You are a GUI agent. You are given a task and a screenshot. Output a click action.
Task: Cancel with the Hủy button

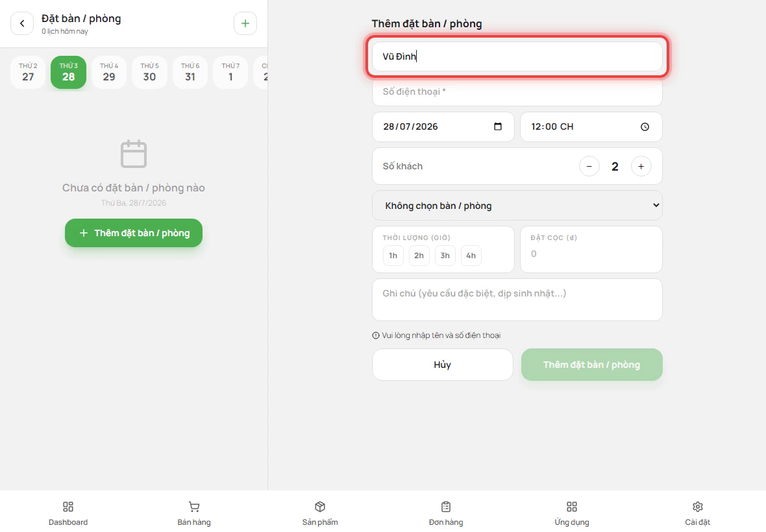443,365
